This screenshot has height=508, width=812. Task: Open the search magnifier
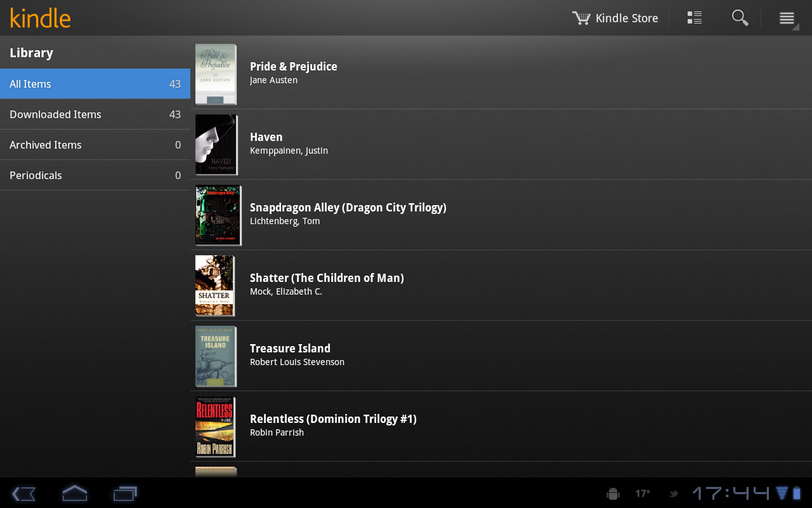[740, 18]
